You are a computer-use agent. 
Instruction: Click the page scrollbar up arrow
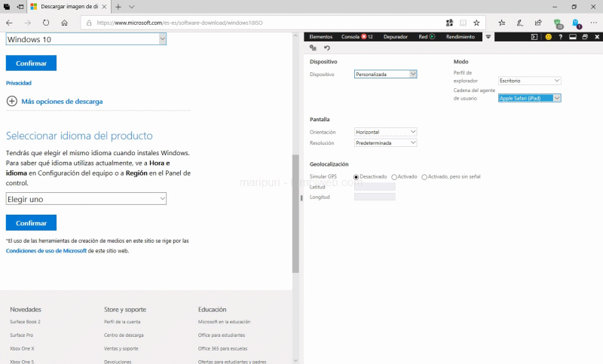click(295, 35)
